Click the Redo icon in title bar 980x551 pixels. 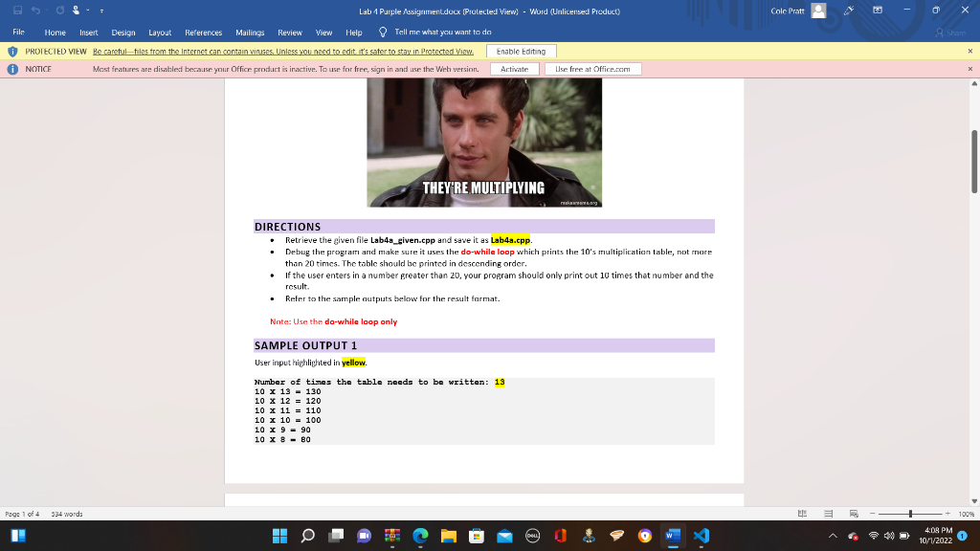tap(60, 11)
